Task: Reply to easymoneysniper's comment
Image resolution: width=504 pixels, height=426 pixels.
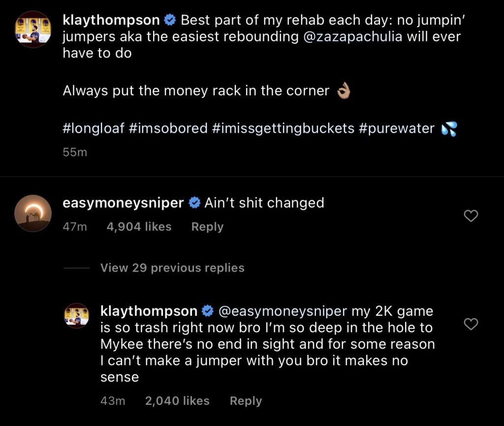Action: pyautogui.click(x=207, y=227)
